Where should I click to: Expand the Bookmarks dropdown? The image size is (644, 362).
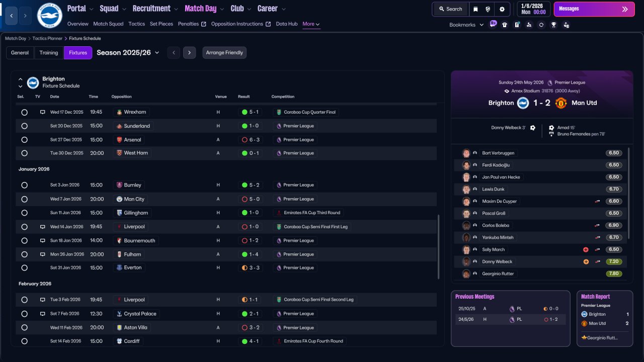point(466,25)
